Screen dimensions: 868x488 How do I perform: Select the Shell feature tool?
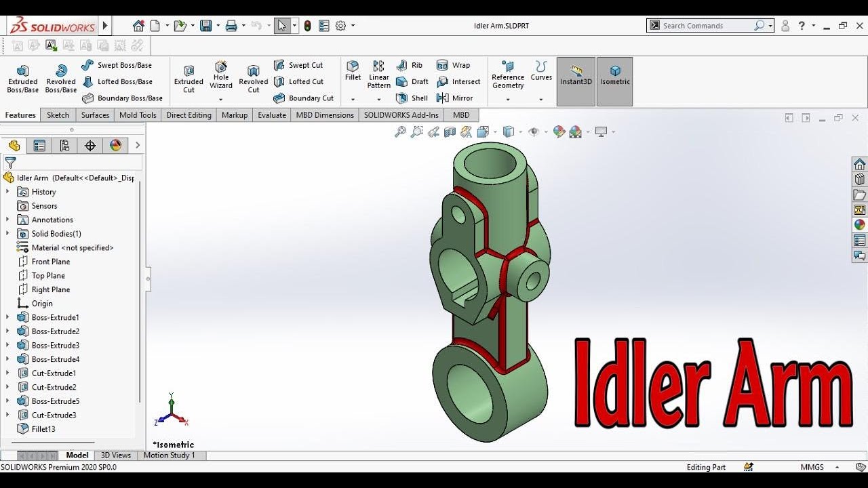[x=412, y=98]
